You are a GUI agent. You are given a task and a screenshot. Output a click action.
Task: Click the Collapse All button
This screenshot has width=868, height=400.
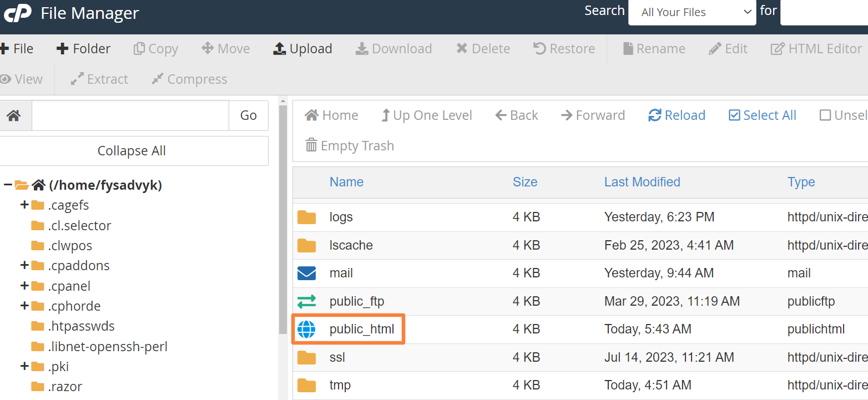[132, 151]
